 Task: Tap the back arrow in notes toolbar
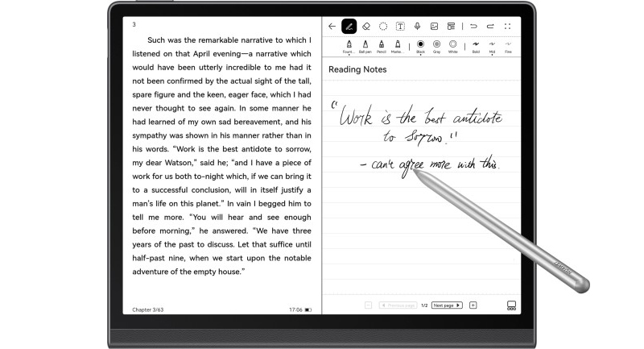[x=332, y=26]
